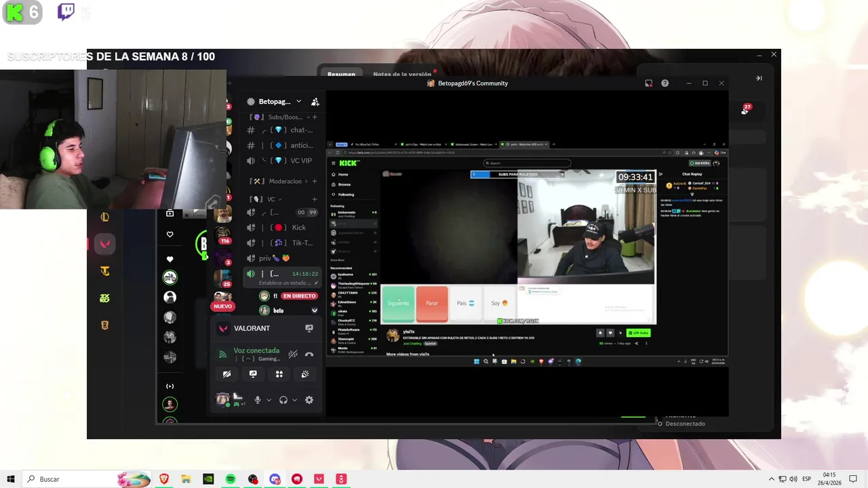
Task: Open the ESP input language selector
Action: click(806, 479)
